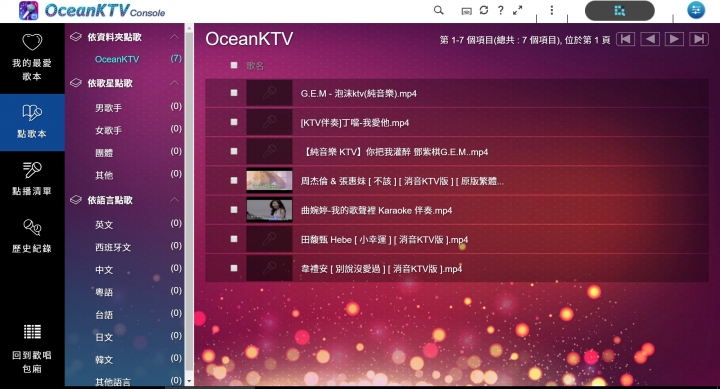The height and width of the screenshot is (389, 720).
Task: Select song title [KTV伴奏]丁噹-我愛他.mp4
Action: click(354, 123)
